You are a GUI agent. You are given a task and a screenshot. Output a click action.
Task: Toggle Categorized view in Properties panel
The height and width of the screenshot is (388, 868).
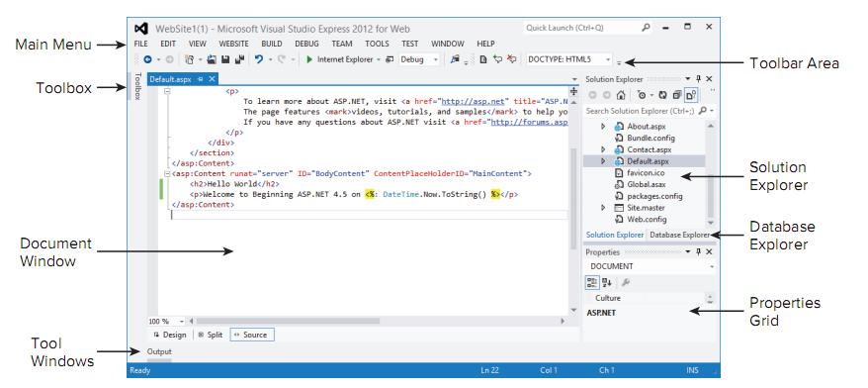pos(592,283)
